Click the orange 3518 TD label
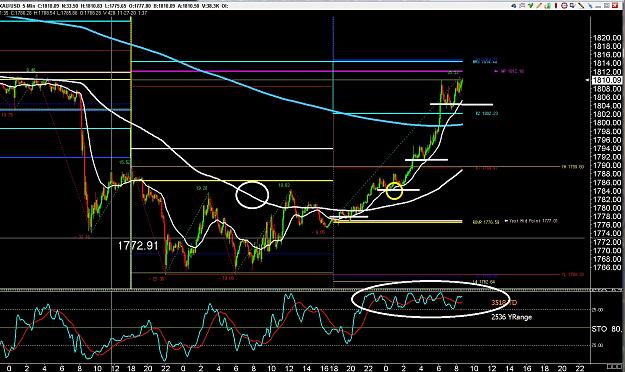 504,303
